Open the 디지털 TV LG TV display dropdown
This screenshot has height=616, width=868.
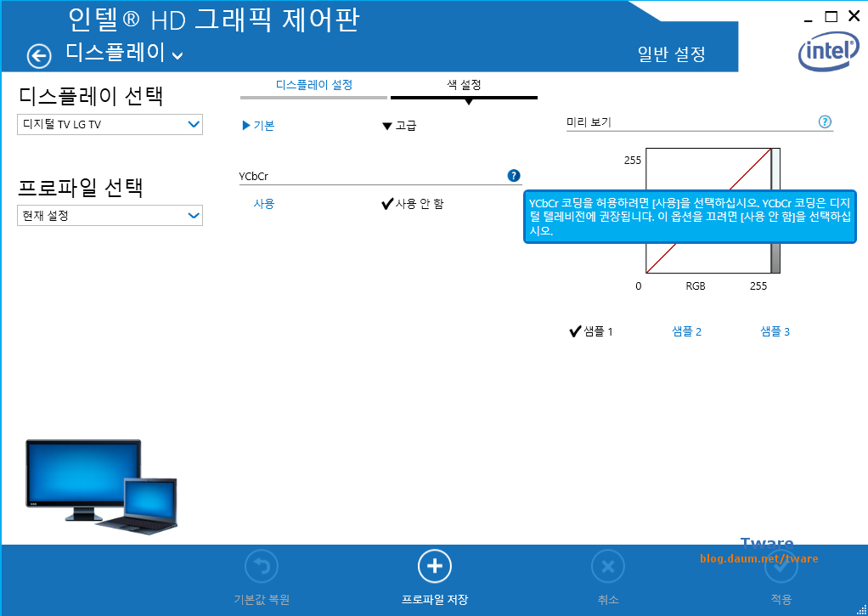(x=110, y=124)
